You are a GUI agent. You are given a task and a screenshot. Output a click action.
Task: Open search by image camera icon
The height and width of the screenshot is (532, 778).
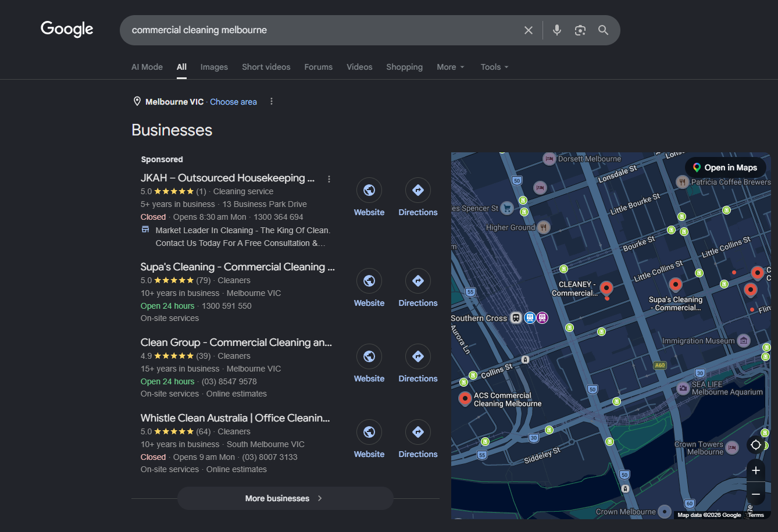580,30
